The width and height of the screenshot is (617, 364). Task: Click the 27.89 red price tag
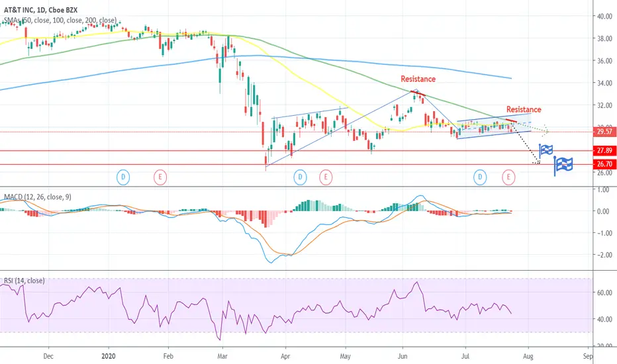pyautogui.click(x=604, y=151)
